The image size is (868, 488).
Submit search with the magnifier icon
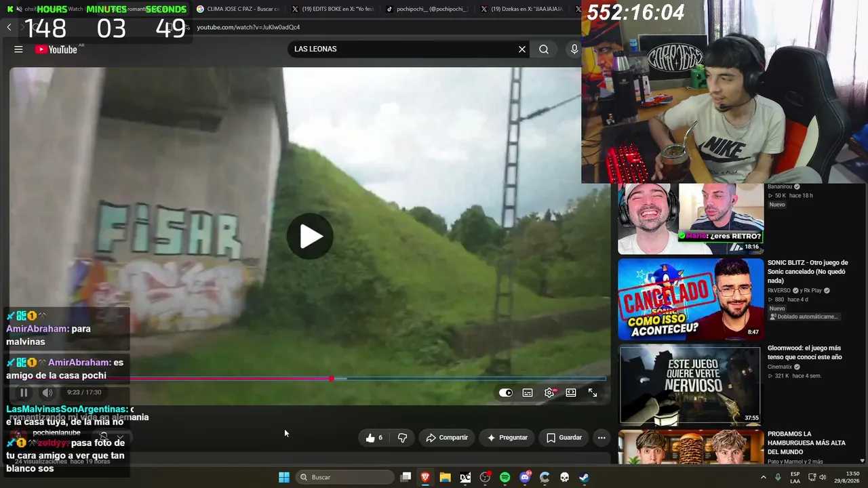pos(544,49)
